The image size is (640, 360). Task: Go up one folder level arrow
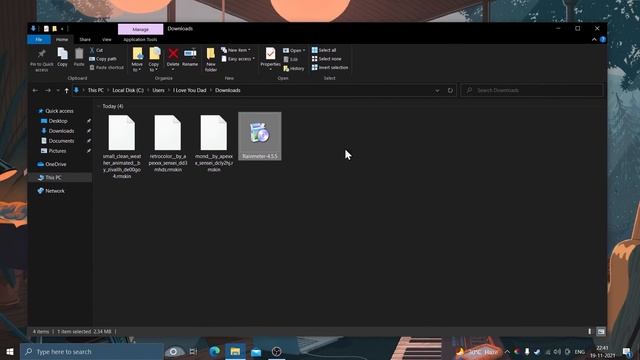66,90
